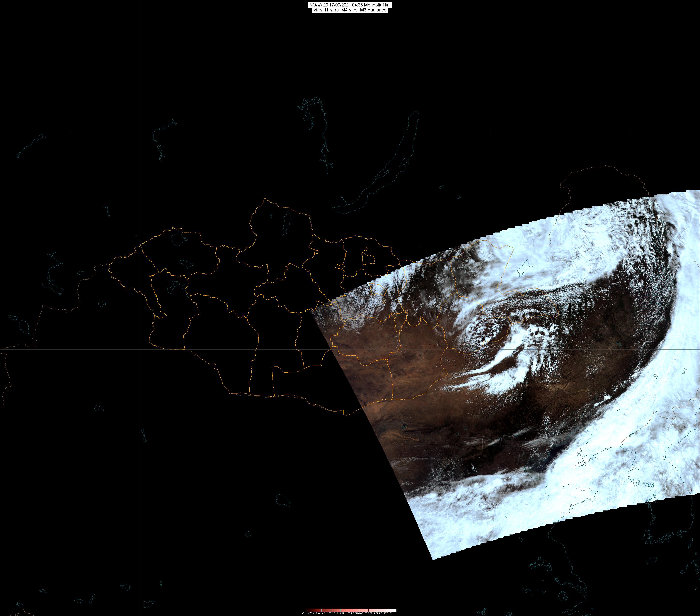Click the viirs_I1-viirs_M4-viirs_M3 Radiance label
Screen dimensions: 700x616
click(350, 10)
